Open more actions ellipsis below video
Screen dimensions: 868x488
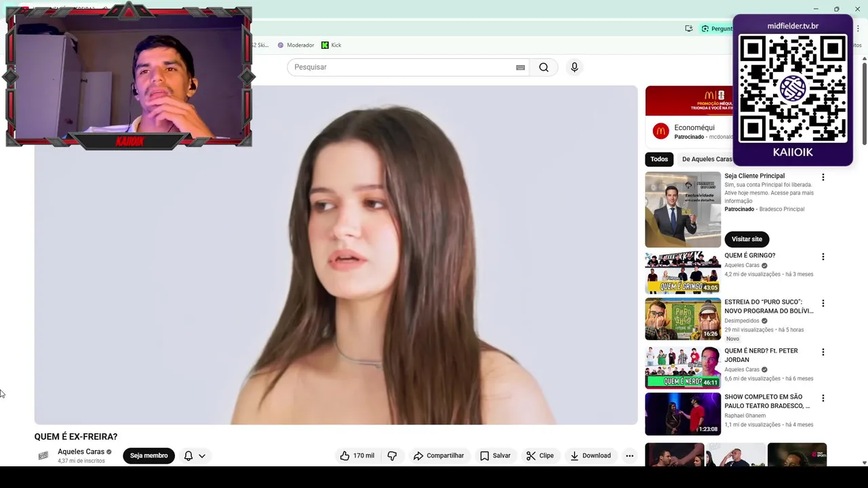[629, 455]
